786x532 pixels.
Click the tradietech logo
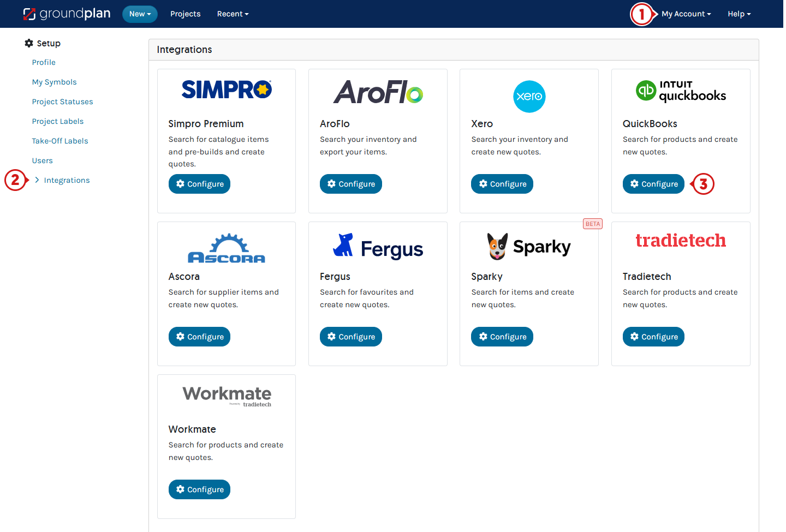[x=681, y=240]
